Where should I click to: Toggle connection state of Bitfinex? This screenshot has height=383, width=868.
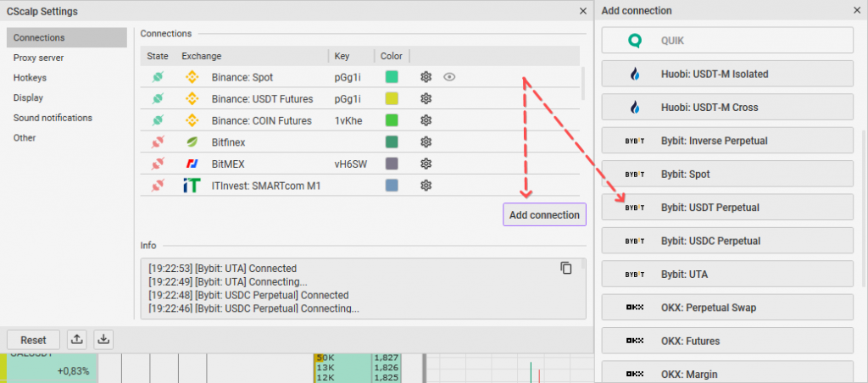(158, 142)
